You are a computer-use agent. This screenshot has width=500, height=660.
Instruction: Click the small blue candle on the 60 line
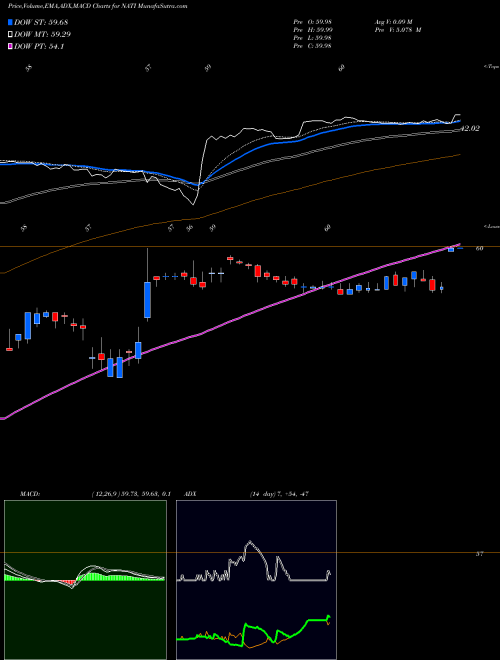(451, 249)
